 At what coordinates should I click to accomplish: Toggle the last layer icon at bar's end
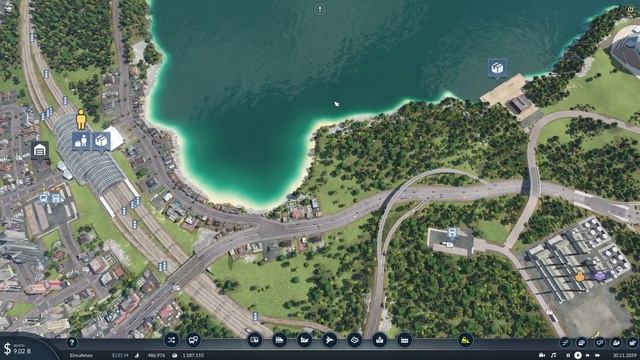click(x=632, y=342)
